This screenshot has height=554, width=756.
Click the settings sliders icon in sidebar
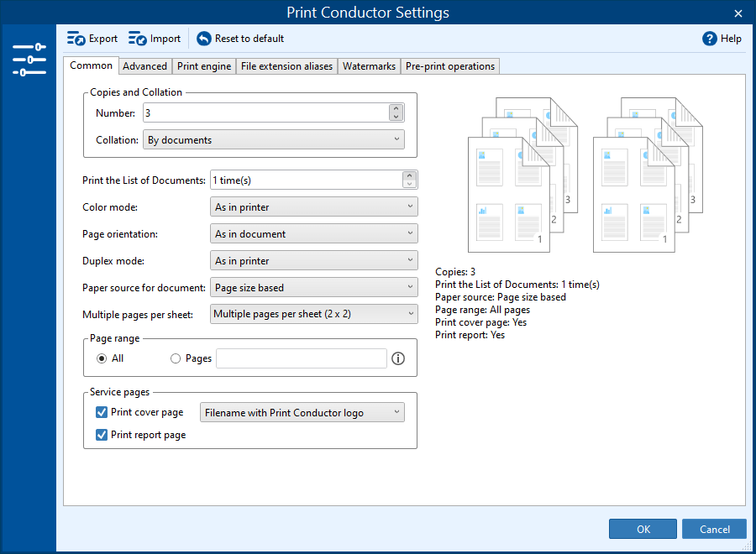(29, 60)
